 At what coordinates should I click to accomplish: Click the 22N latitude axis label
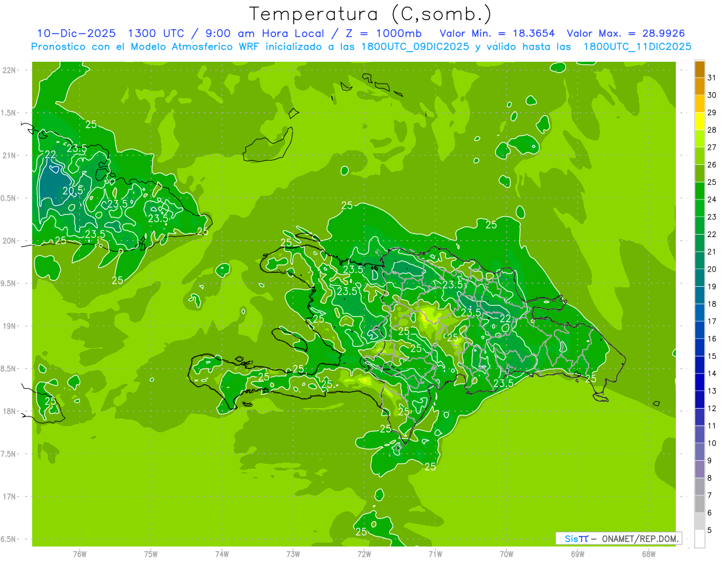click(10, 70)
